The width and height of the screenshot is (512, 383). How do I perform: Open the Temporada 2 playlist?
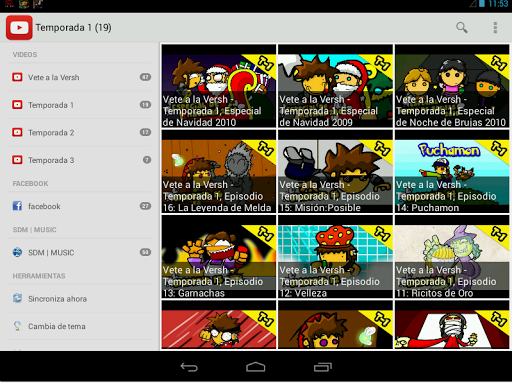tap(80, 133)
